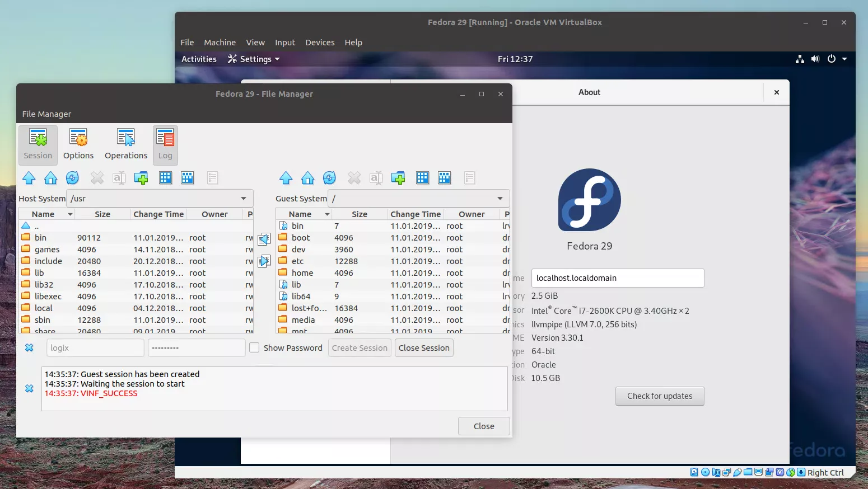This screenshot has width=868, height=489.
Task: Open the Host System path dropdown
Action: [x=243, y=198]
